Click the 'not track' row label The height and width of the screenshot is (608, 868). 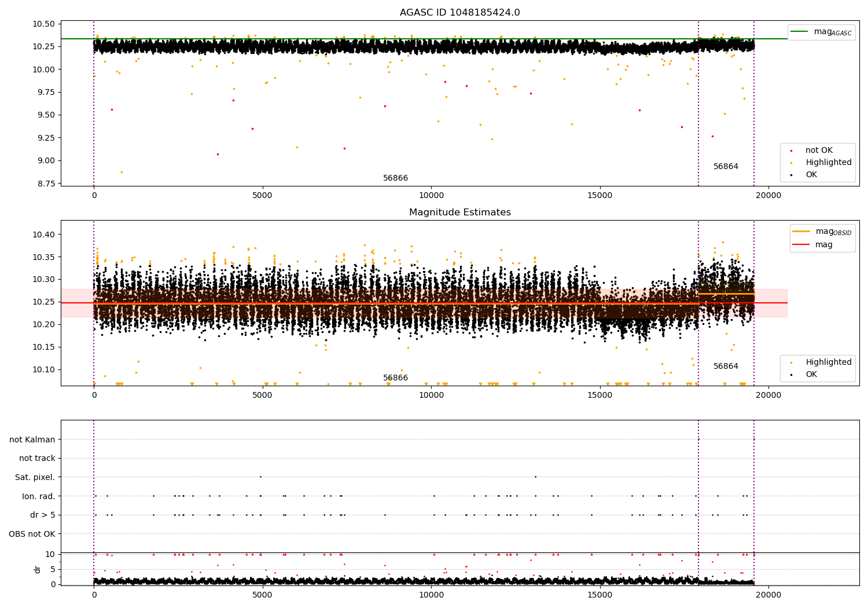pyautogui.click(x=37, y=459)
